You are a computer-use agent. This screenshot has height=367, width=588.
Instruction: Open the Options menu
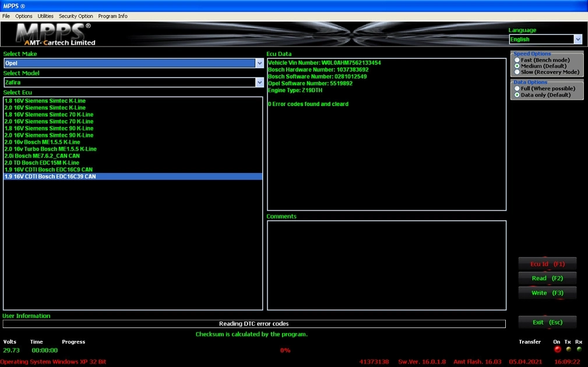24,16
